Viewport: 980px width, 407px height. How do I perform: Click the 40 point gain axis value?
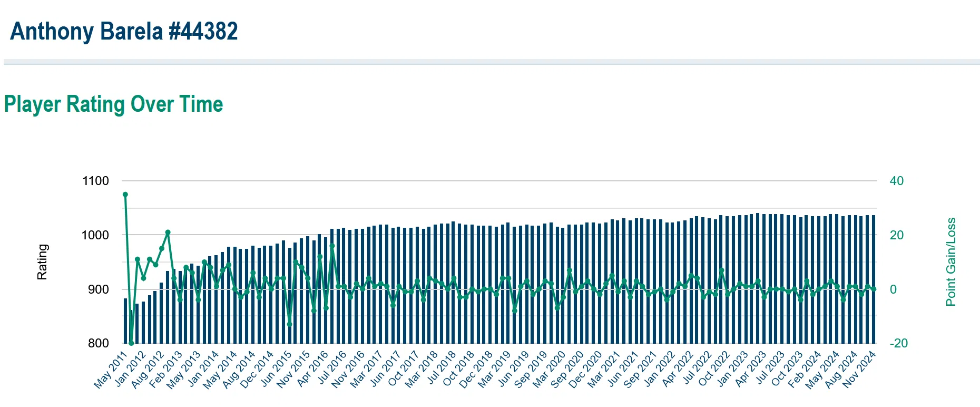[x=896, y=181]
